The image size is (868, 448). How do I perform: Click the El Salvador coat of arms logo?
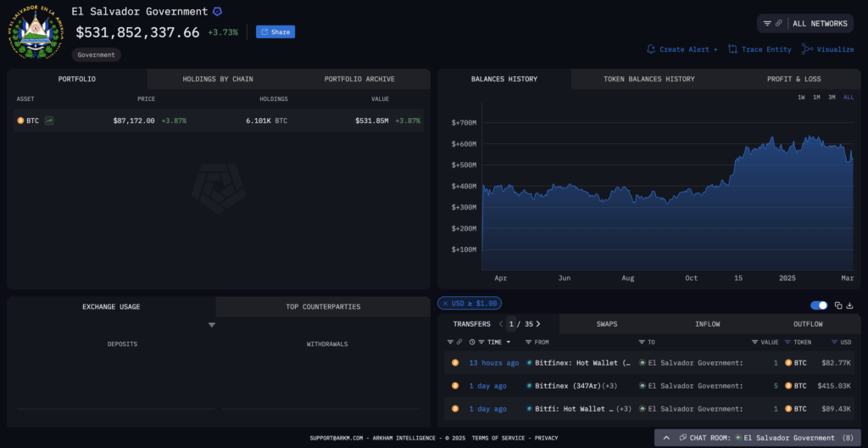point(36,33)
